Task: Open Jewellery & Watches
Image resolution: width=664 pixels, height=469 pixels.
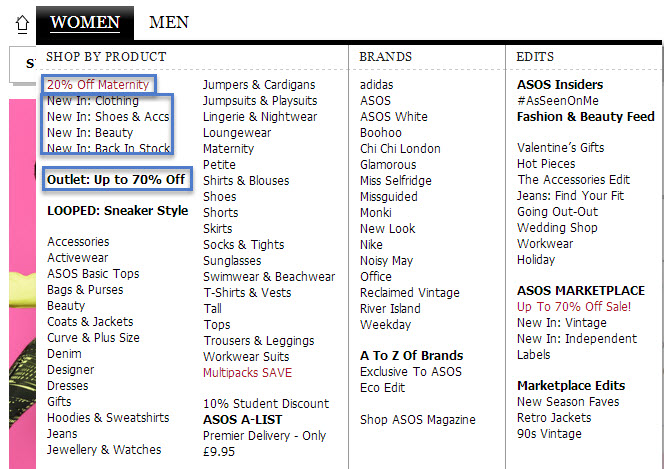Action: pos(104,450)
